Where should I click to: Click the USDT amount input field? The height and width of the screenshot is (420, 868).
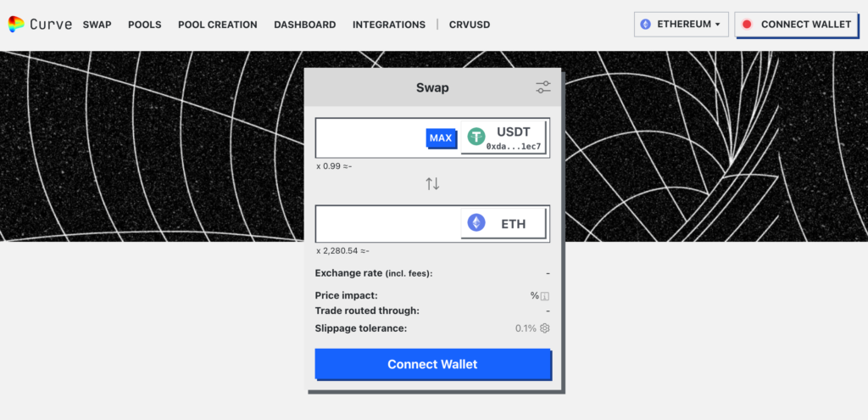(x=370, y=138)
